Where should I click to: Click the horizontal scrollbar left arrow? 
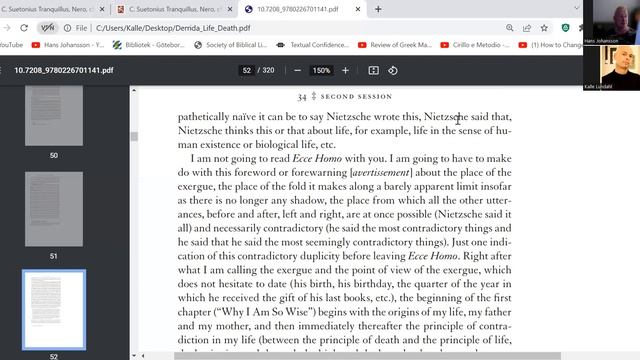coord(143,356)
